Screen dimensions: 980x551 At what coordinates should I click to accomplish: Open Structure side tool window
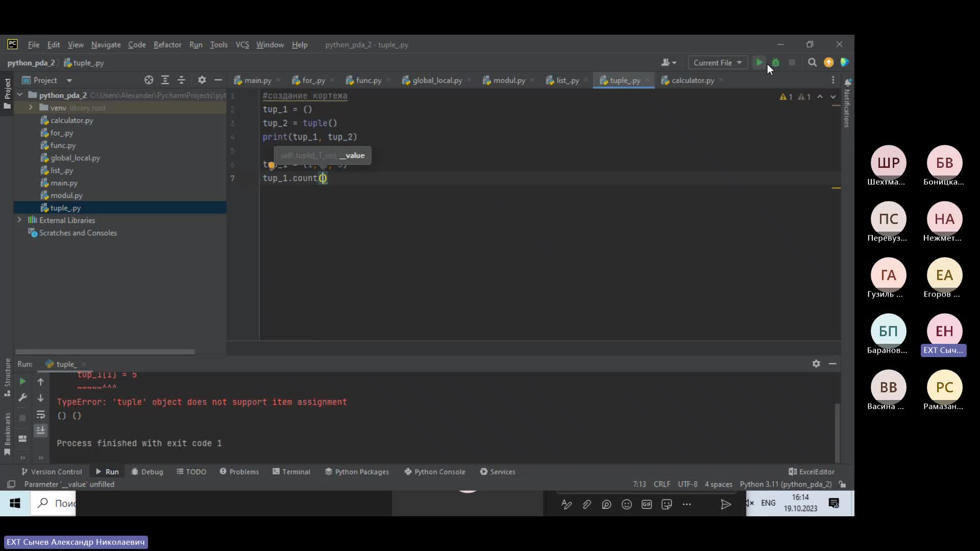point(7,377)
